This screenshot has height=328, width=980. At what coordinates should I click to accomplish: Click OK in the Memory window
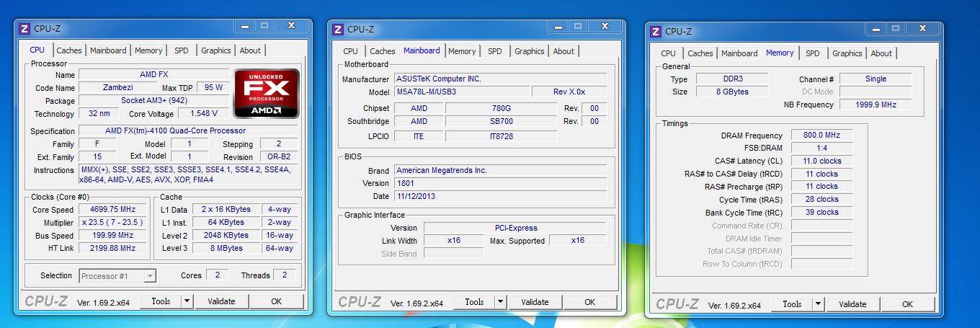[908, 304]
